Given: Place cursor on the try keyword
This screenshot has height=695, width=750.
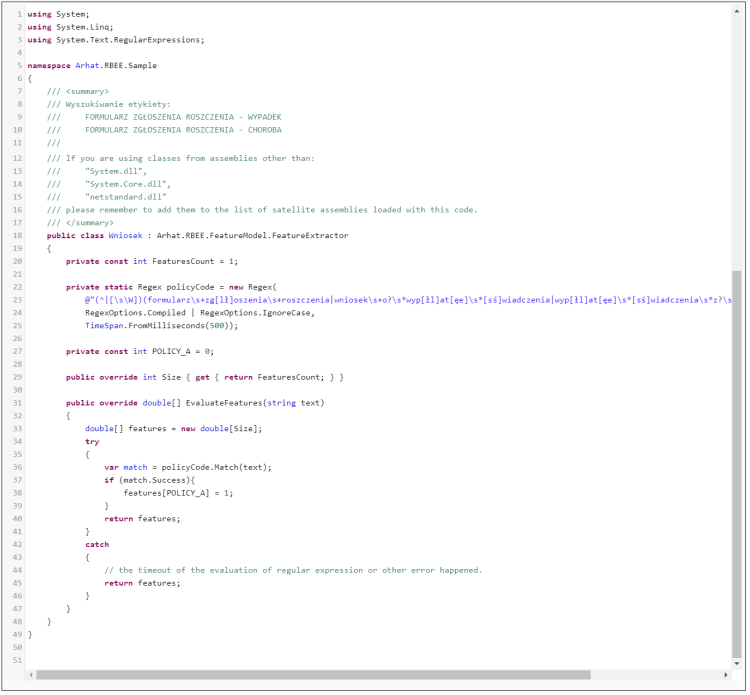Looking at the screenshot, I should click(92, 441).
